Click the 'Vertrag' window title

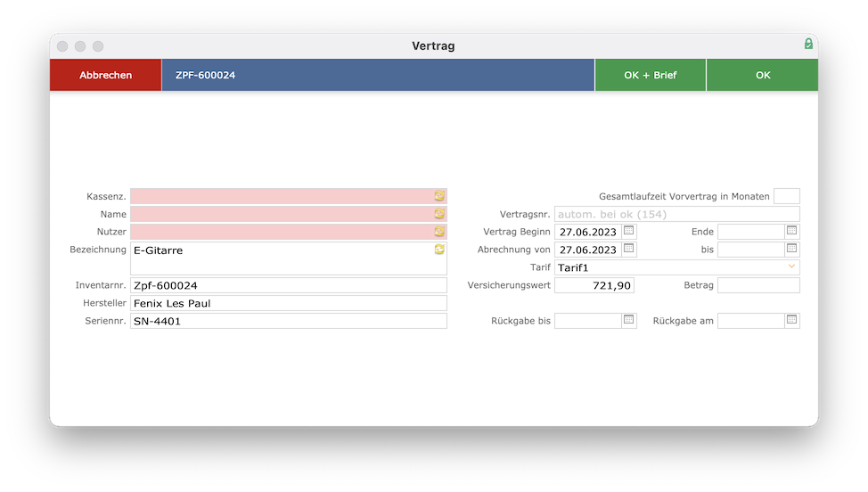point(433,46)
